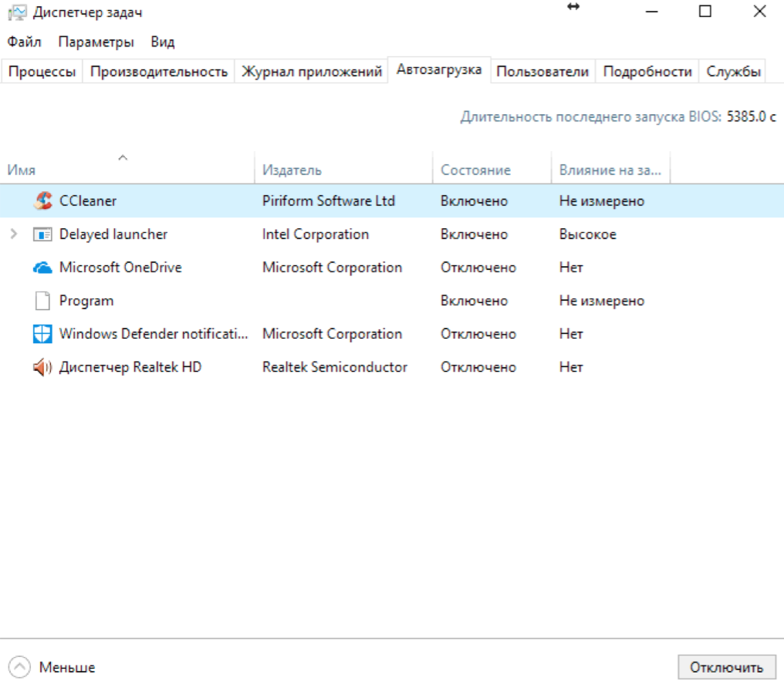Click Microsoft Corporation in the Windows Defender row
The width and height of the screenshot is (784, 691).
[x=332, y=334]
